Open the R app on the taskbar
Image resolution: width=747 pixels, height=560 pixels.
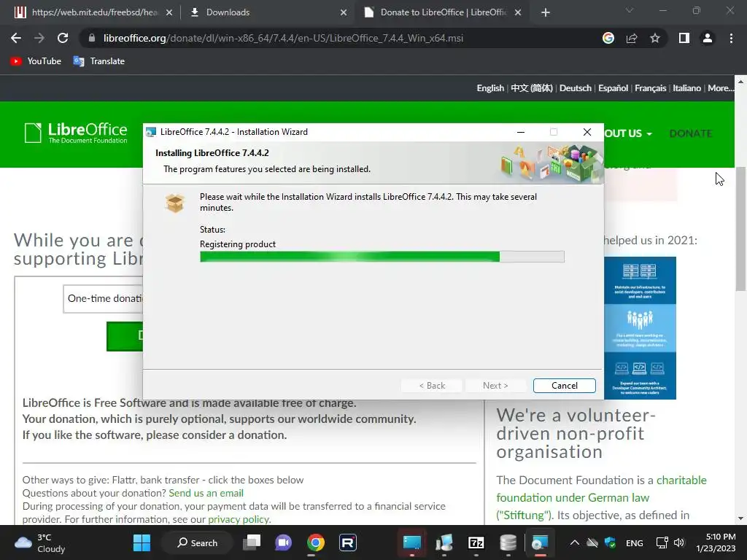348,542
